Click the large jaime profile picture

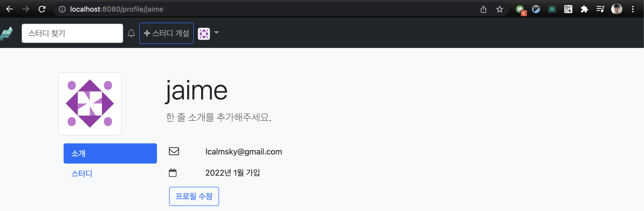[x=90, y=104]
